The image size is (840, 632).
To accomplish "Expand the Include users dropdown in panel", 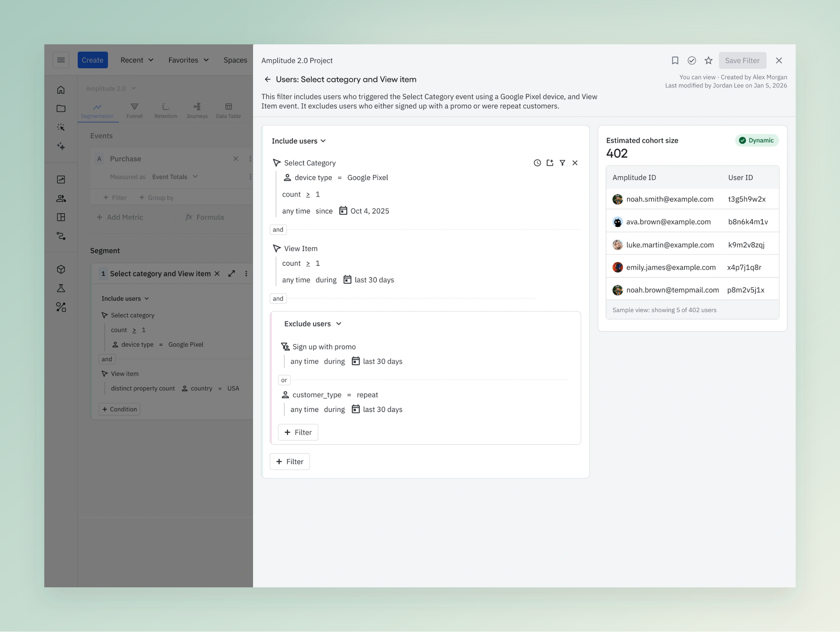I will [299, 141].
